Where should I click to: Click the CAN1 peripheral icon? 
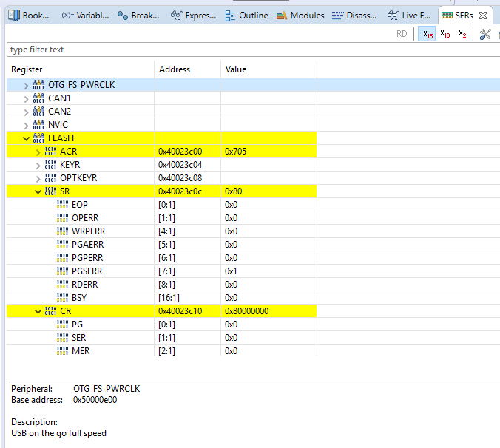pos(38,98)
